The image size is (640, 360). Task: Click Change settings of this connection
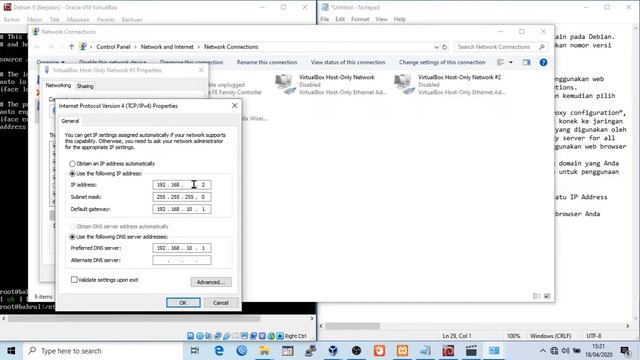coord(442,62)
